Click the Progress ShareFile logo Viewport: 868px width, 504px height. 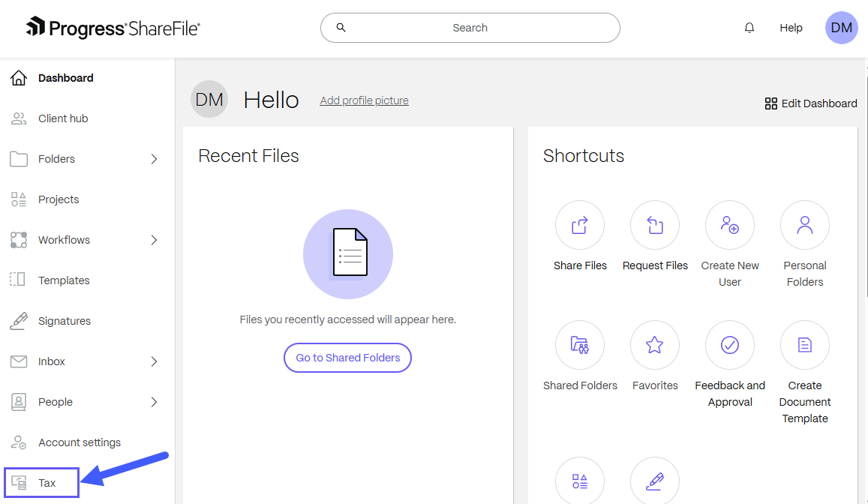[113, 28]
